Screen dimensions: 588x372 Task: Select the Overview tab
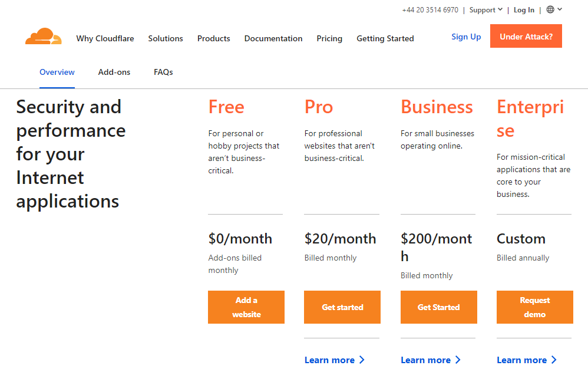click(x=57, y=72)
